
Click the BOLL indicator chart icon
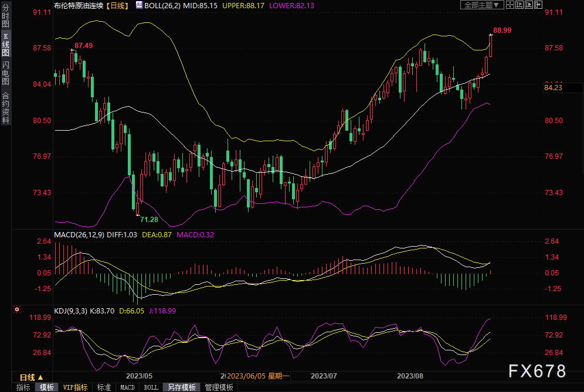click(138, 5)
